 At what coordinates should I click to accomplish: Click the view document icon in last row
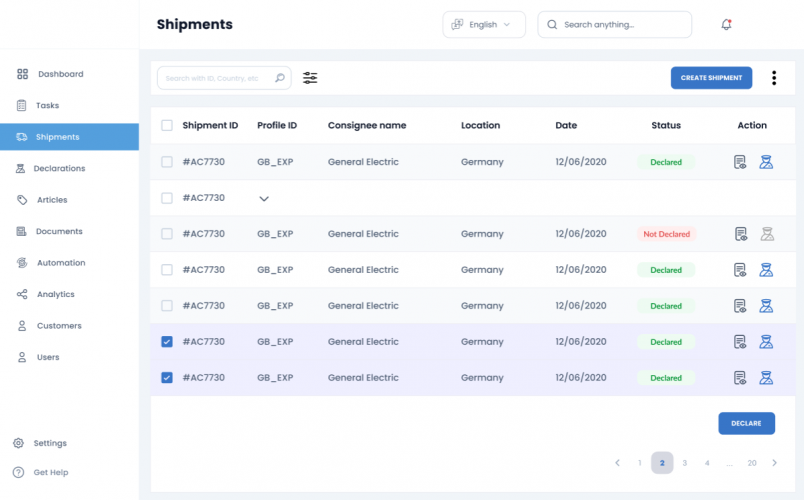coord(740,378)
